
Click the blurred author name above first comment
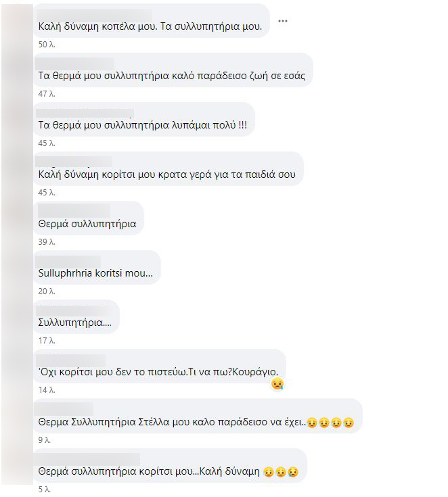95,15
